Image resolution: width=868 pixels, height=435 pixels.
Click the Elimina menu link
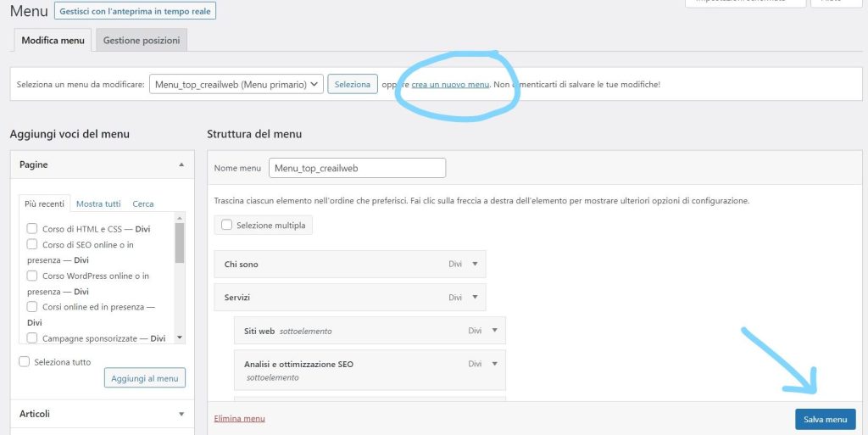[239, 418]
